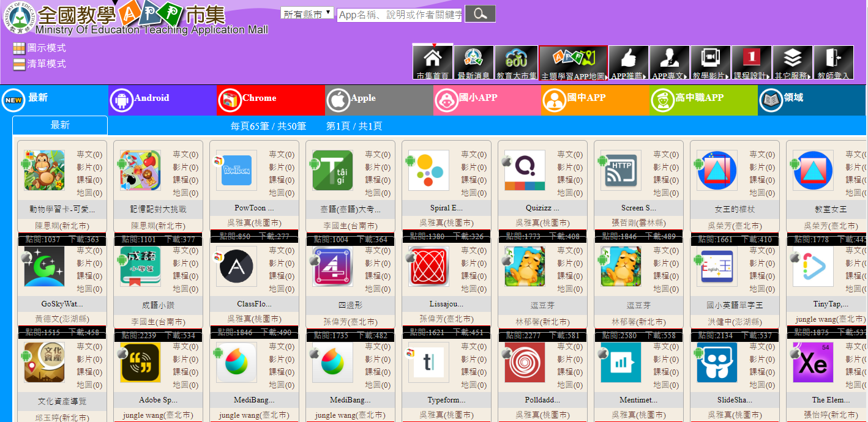The height and width of the screenshot is (422, 868).
Task: Open the Spiral E... colorful dots icon
Action: 428,171
